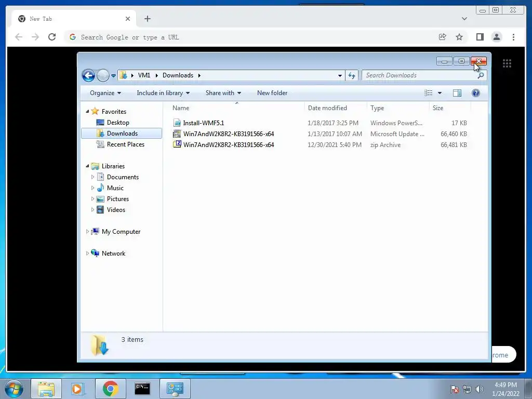Open Desktop under Favorites

pos(118,123)
